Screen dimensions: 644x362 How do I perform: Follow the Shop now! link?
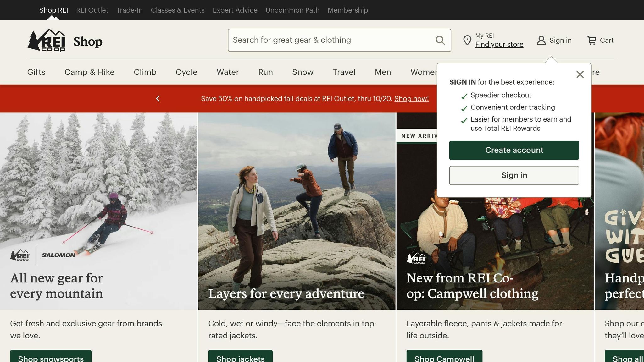point(411,99)
